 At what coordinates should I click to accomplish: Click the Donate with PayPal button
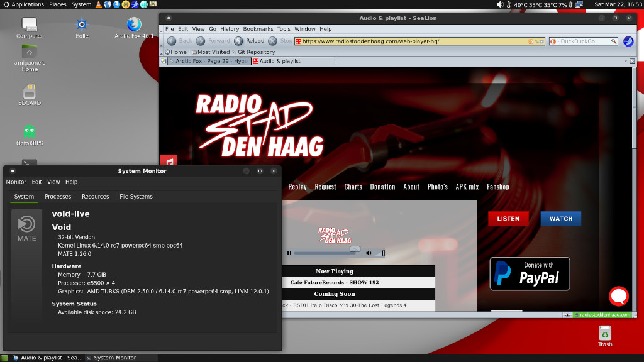(530, 274)
